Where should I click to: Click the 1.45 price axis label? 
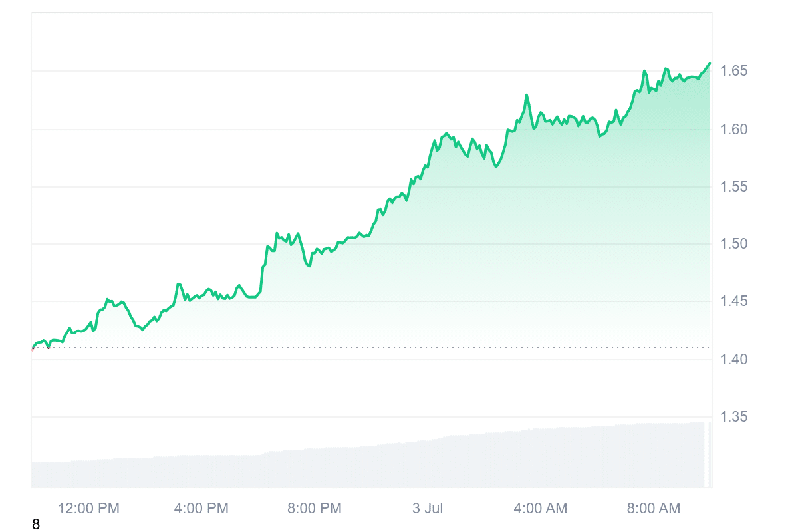click(x=735, y=302)
